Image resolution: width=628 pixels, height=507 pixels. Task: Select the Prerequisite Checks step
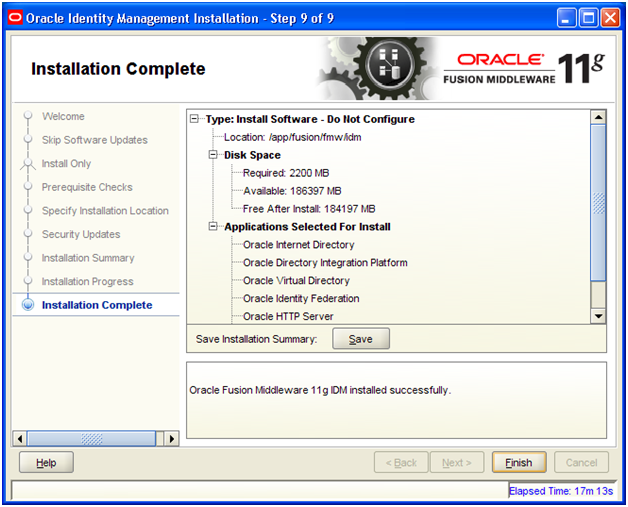coord(87,187)
